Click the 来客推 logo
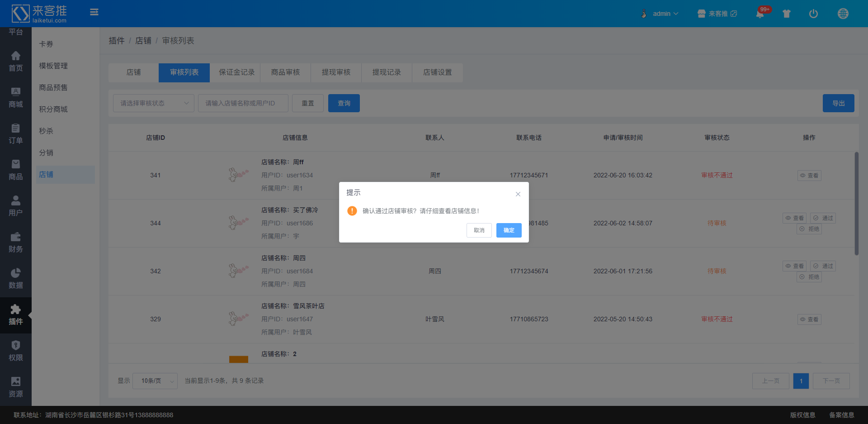This screenshot has width=868, height=424. (x=39, y=14)
